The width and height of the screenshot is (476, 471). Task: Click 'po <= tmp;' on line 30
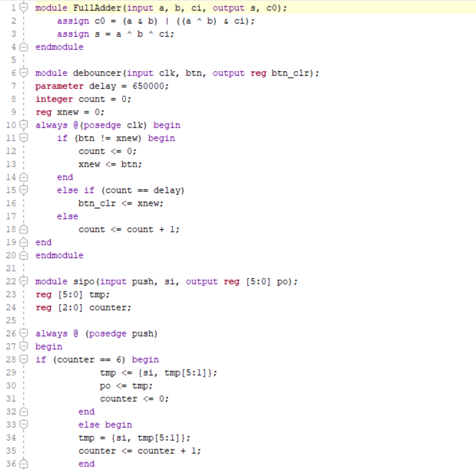tap(126, 386)
